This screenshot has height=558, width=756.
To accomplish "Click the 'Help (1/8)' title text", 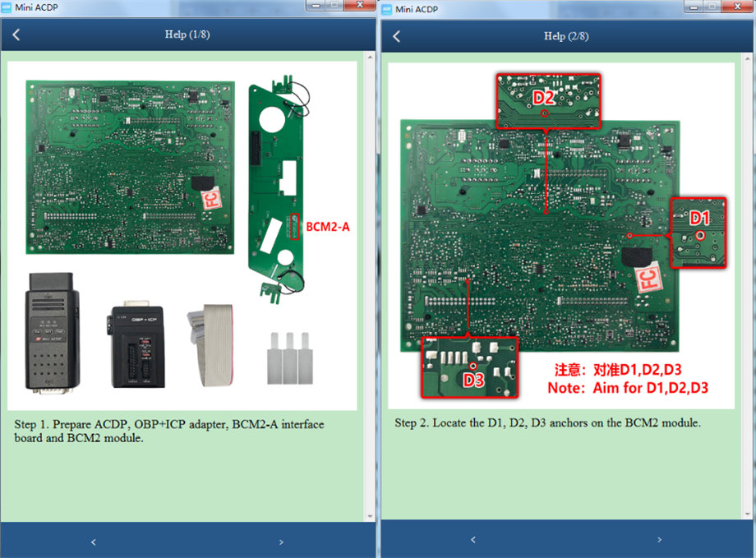I will point(187,35).
